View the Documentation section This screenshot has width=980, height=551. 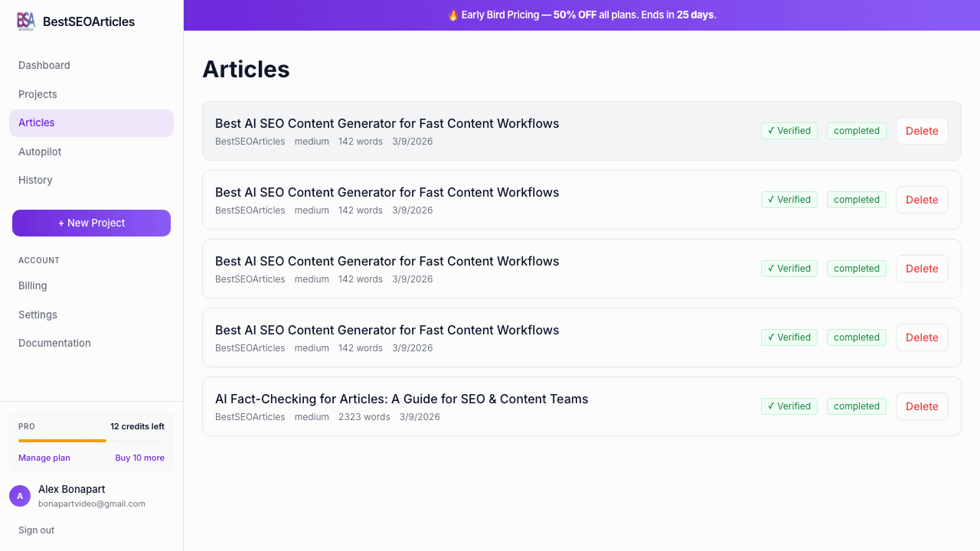54,343
